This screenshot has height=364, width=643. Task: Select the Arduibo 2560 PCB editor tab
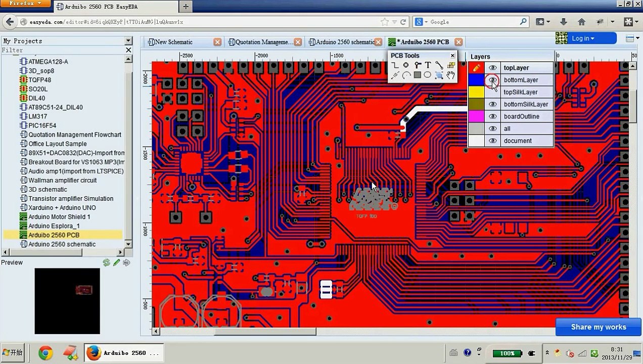coord(419,42)
